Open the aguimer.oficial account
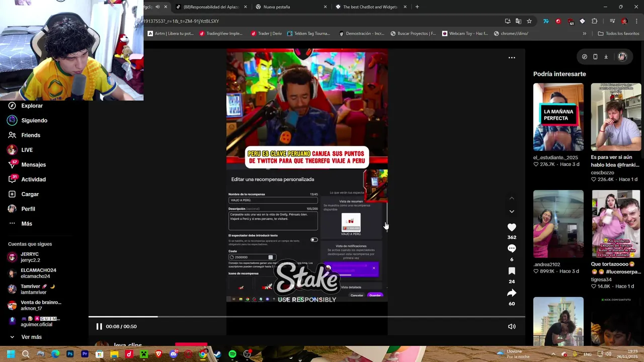 tap(34, 321)
